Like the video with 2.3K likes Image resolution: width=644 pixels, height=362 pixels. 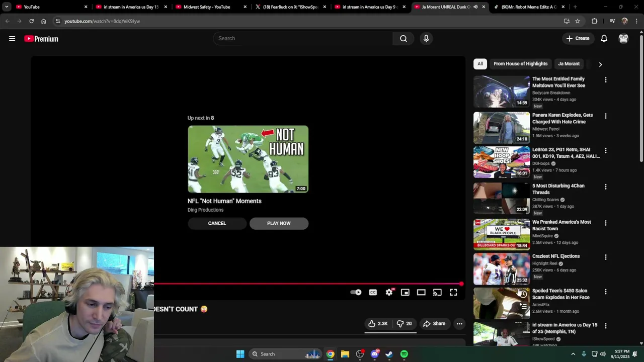pyautogui.click(x=378, y=324)
